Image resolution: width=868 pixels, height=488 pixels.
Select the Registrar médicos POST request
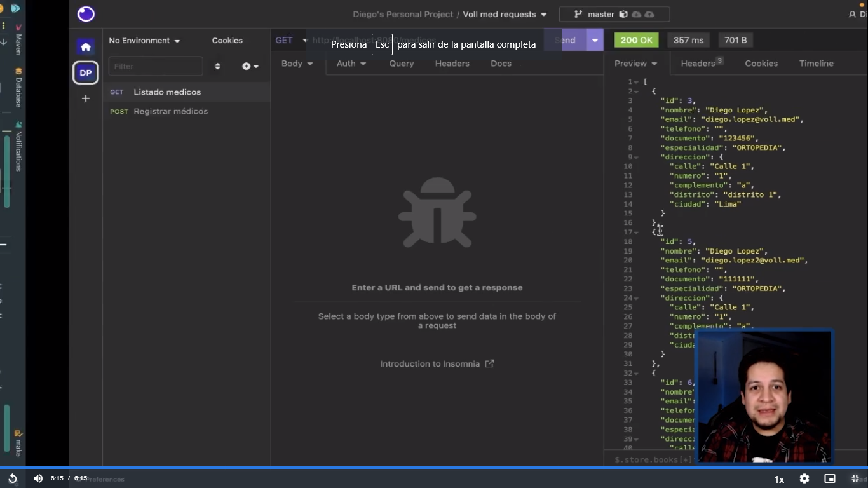click(x=187, y=111)
